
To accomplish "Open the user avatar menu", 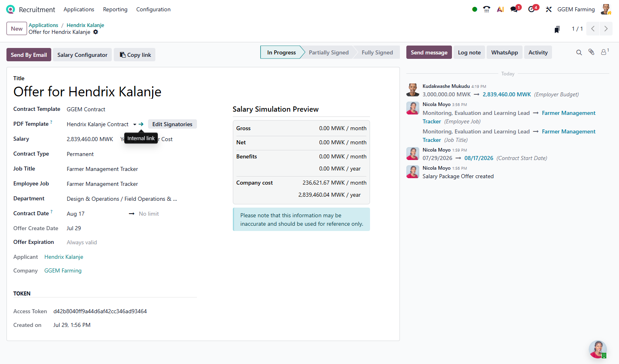I will pos(606,9).
